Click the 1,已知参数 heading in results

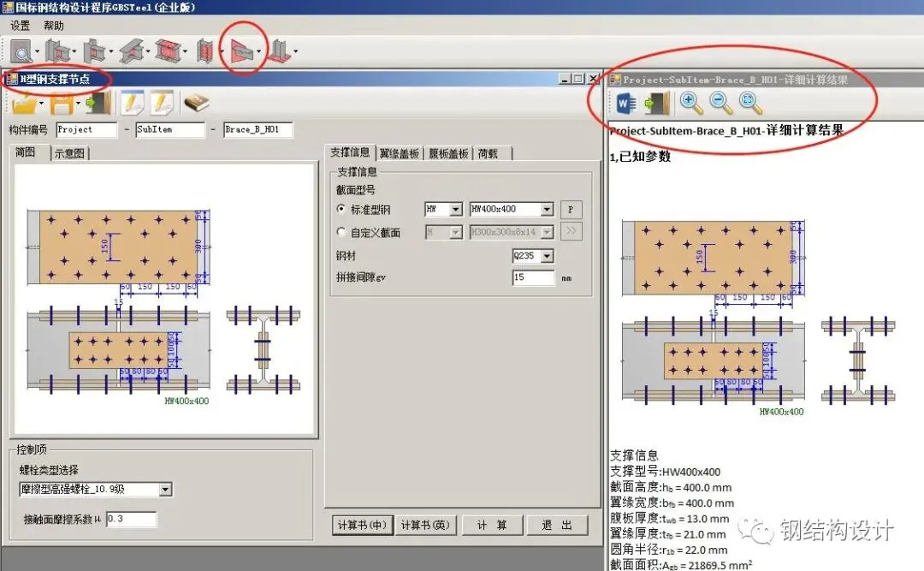640,157
